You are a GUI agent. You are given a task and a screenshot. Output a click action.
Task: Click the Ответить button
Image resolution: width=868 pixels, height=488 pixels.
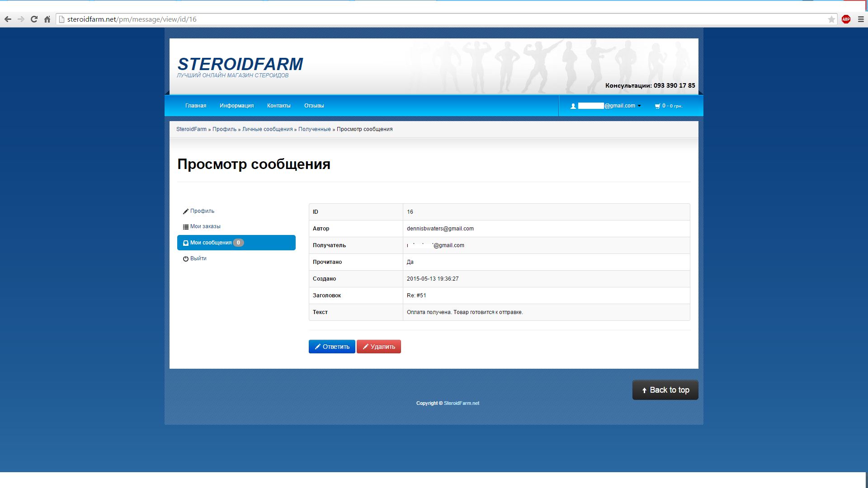(332, 347)
